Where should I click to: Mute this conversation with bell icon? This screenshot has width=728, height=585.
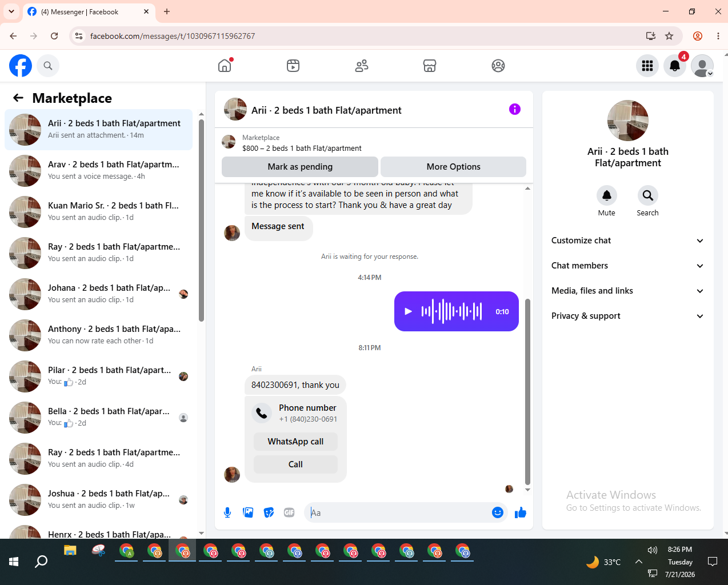tap(607, 195)
